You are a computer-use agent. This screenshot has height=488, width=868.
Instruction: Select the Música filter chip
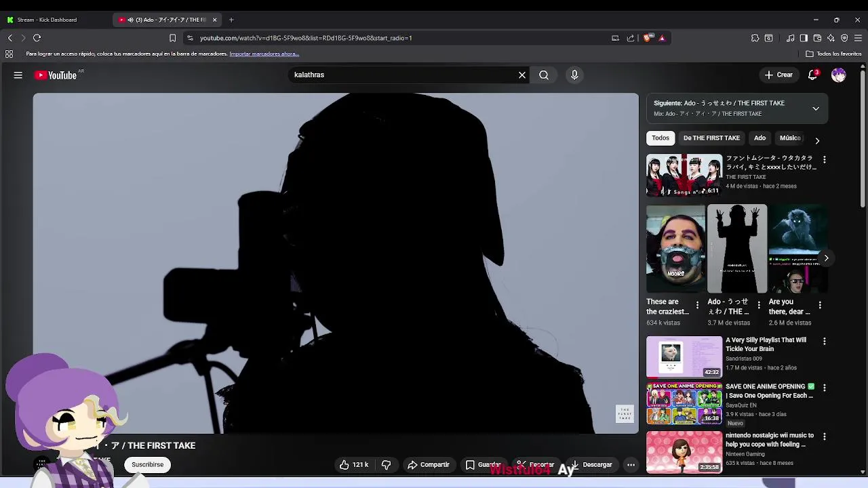(790, 138)
